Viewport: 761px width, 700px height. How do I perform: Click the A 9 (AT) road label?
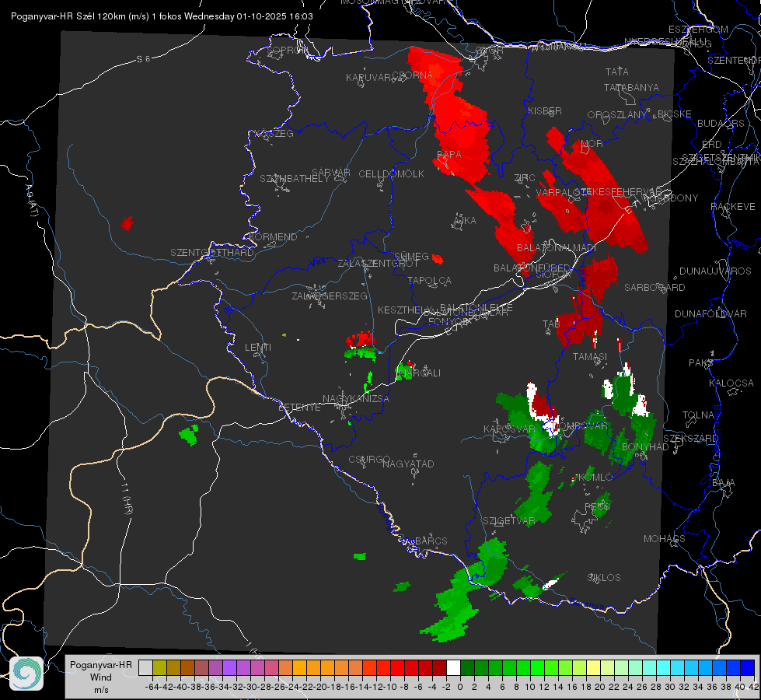coord(31,201)
